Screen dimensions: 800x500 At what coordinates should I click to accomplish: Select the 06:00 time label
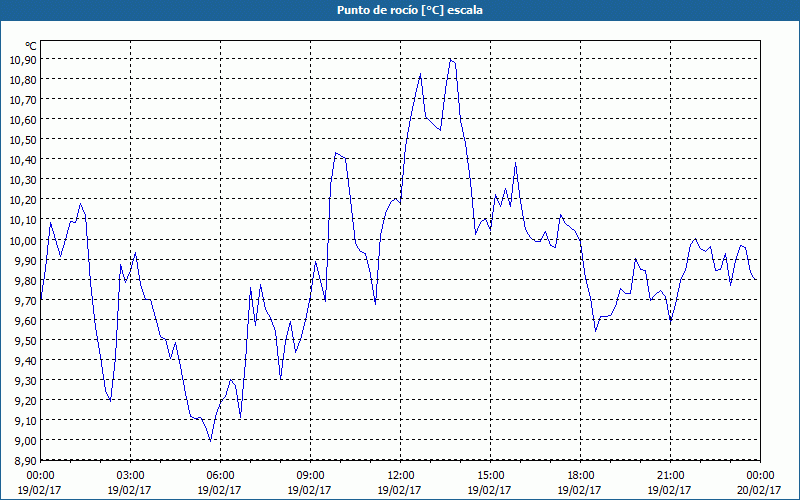(220, 476)
